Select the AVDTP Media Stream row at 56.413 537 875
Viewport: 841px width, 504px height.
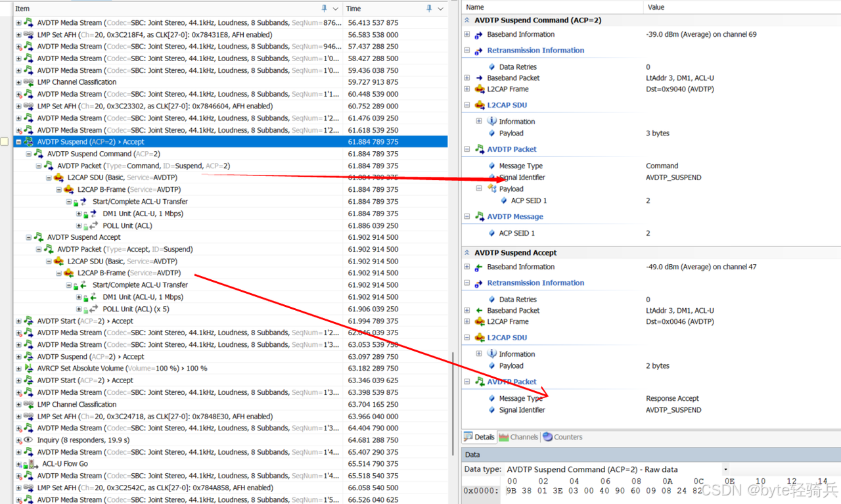(x=230, y=23)
